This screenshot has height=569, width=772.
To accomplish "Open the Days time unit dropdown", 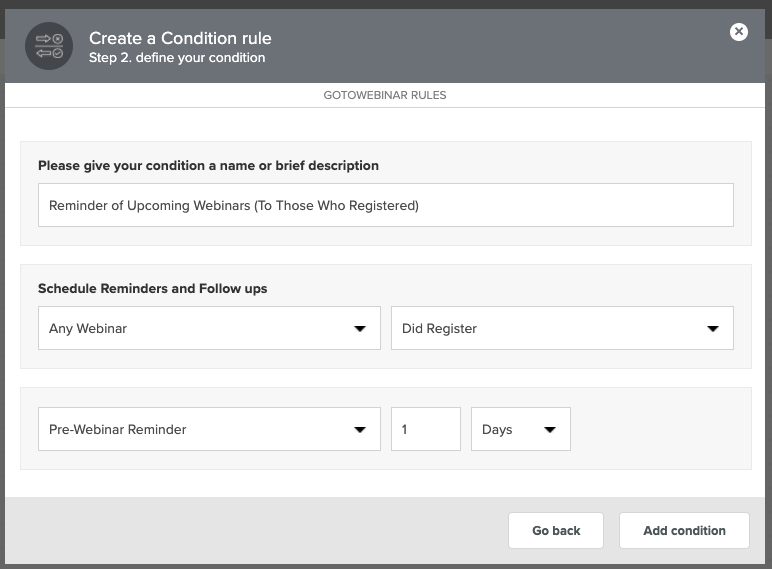I will pos(521,429).
